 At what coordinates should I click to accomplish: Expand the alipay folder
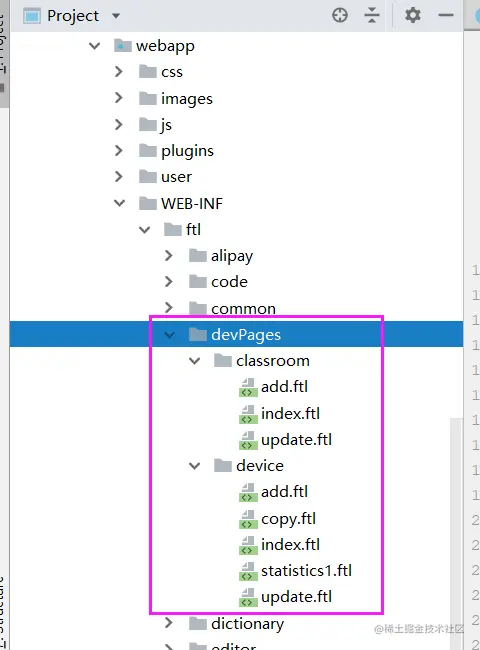pos(169,255)
